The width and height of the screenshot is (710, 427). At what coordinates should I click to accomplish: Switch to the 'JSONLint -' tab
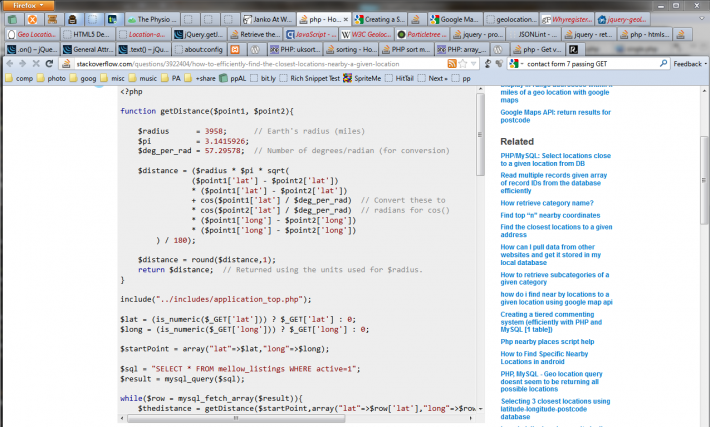532,34
